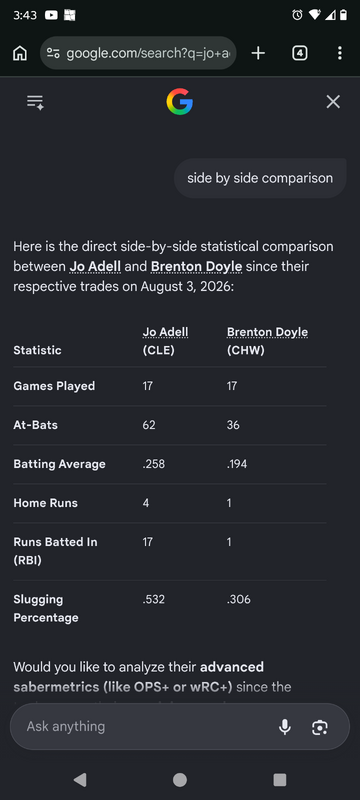Open Jo Adell link in the paragraph
The width and height of the screenshot is (360, 800).
(x=95, y=266)
